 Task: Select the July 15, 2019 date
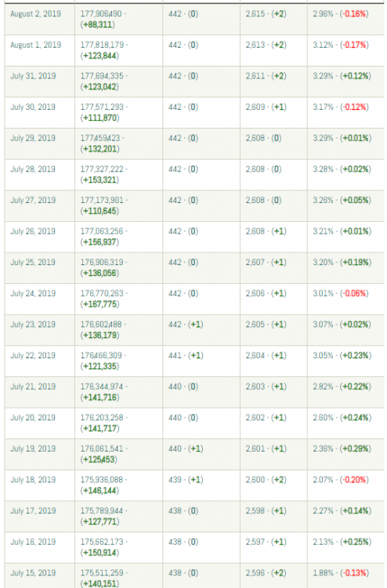(33, 573)
